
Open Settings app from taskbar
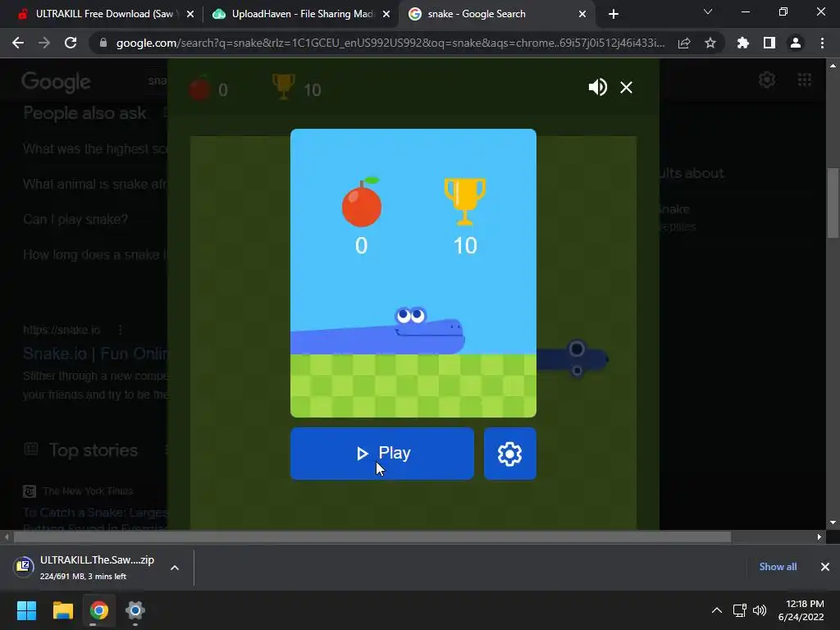click(135, 610)
